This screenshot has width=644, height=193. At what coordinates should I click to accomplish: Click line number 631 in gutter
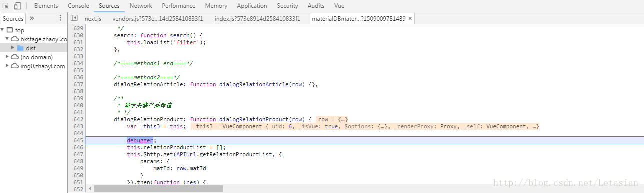pos(78,42)
